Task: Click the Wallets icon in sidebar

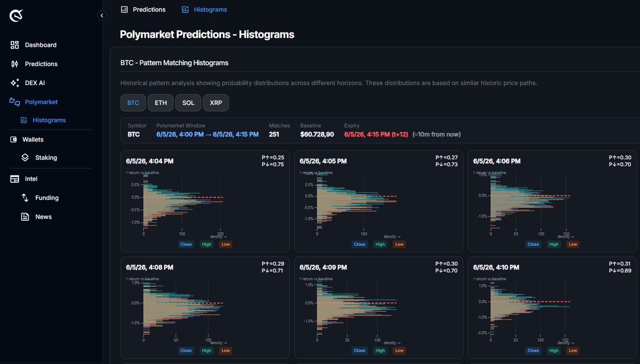Action: point(14,140)
